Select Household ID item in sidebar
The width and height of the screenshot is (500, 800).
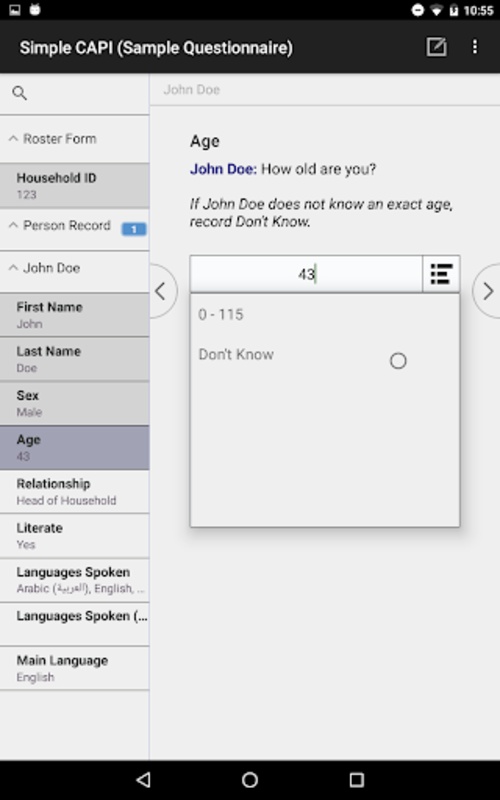click(74, 185)
